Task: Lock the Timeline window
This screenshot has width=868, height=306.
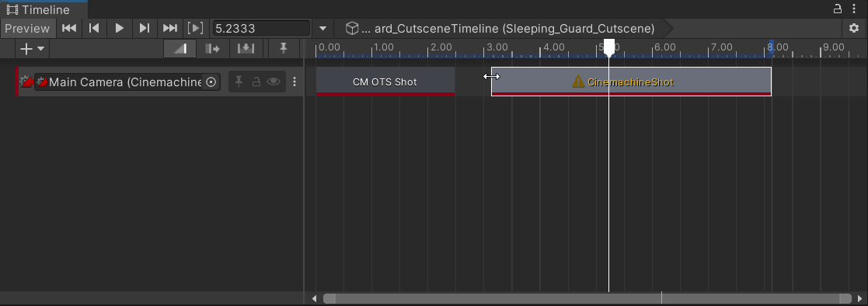Action: [x=838, y=9]
